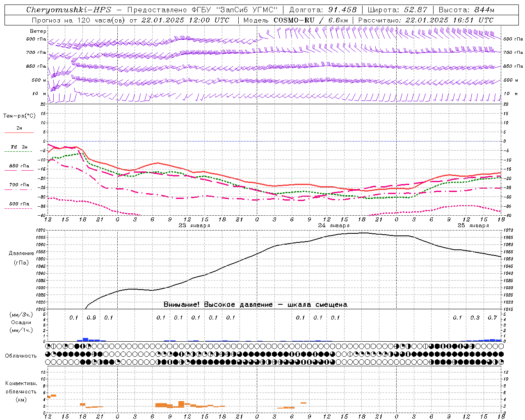
Task: Select the 'Широта: 52.87' latitude field
Action: [x=397, y=10]
